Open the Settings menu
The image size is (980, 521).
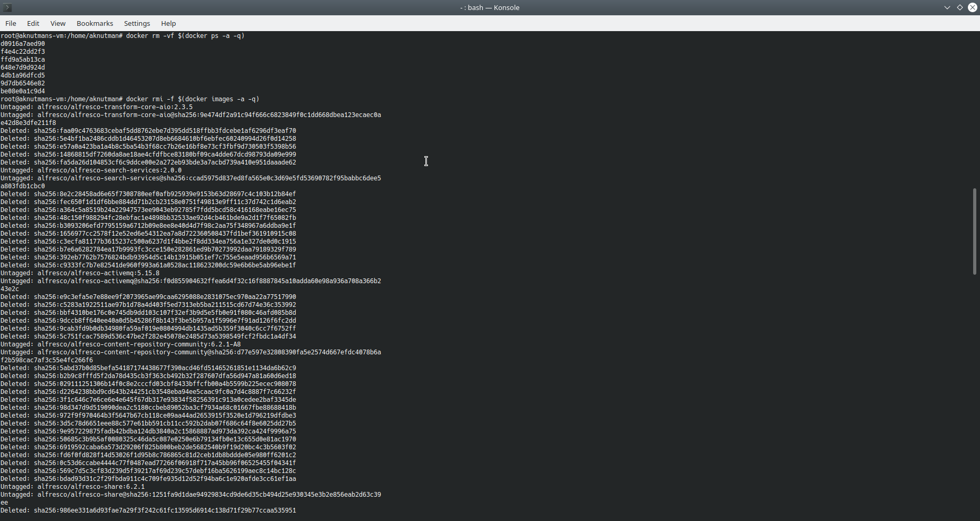click(137, 23)
